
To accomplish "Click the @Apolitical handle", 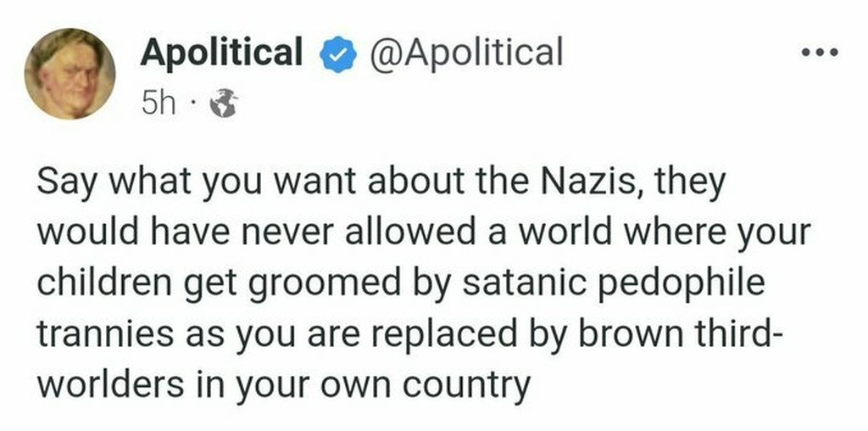I will pyautogui.click(x=465, y=53).
